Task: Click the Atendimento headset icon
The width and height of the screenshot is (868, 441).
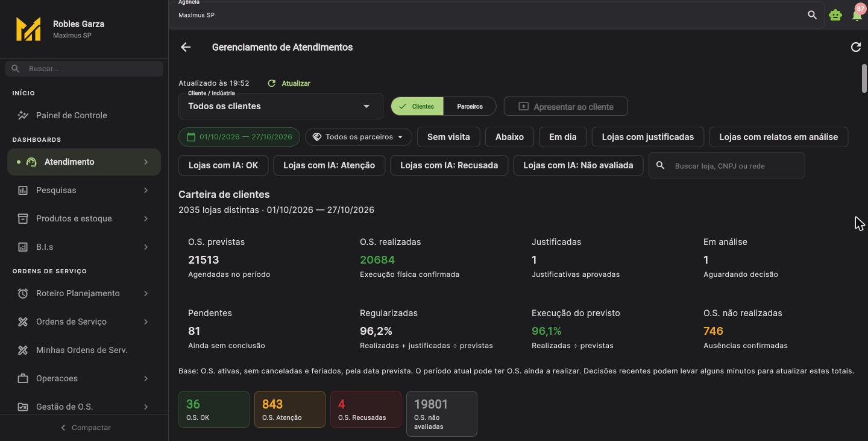Action: click(31, 162)
